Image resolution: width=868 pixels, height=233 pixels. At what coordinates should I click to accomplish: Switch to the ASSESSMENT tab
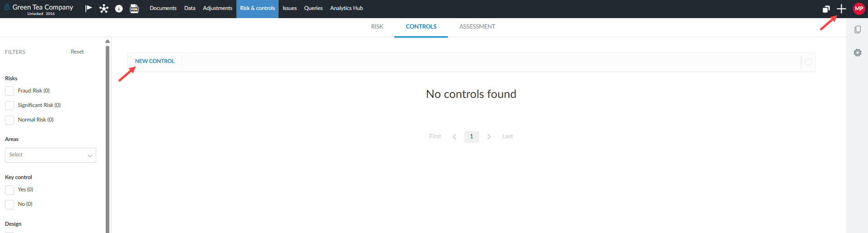click(x=477, y=27)
